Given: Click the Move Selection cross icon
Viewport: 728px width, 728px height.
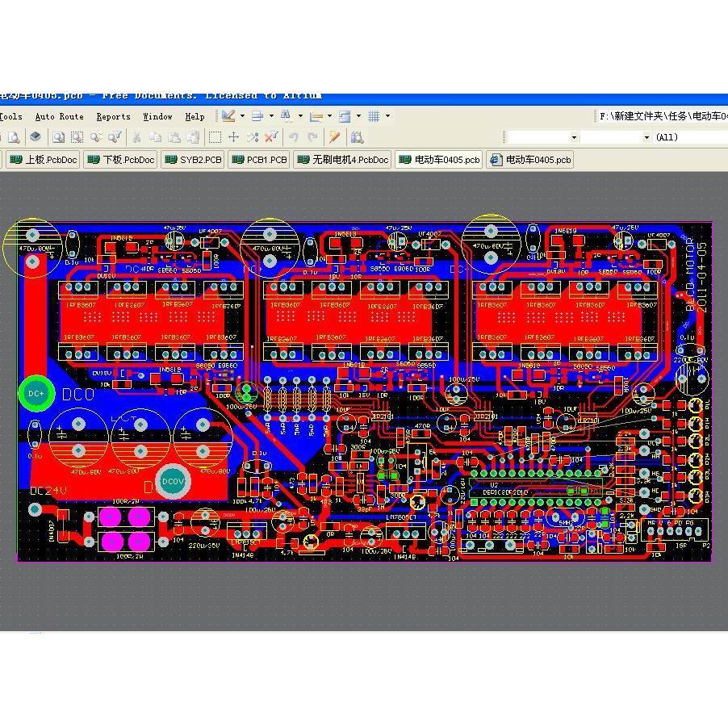Looking at the screenshot, I should (233, 137).
